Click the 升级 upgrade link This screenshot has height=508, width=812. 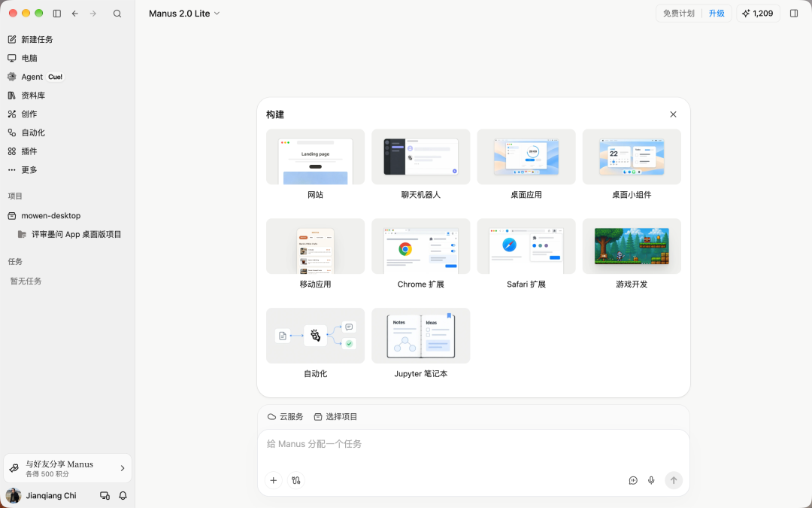pos(717,14)
